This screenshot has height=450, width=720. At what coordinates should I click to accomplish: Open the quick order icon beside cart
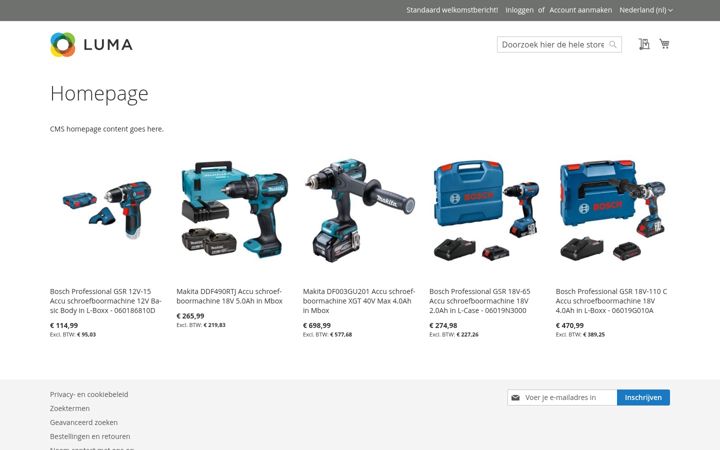644,44
